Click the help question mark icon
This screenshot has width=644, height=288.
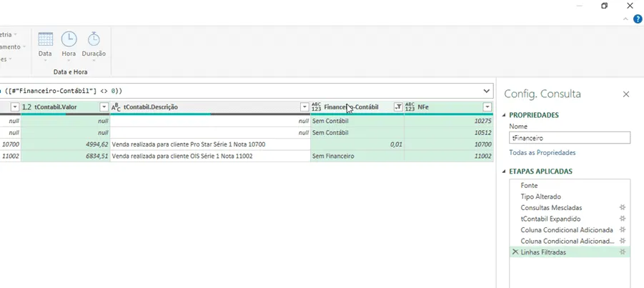tap(637, 19)
